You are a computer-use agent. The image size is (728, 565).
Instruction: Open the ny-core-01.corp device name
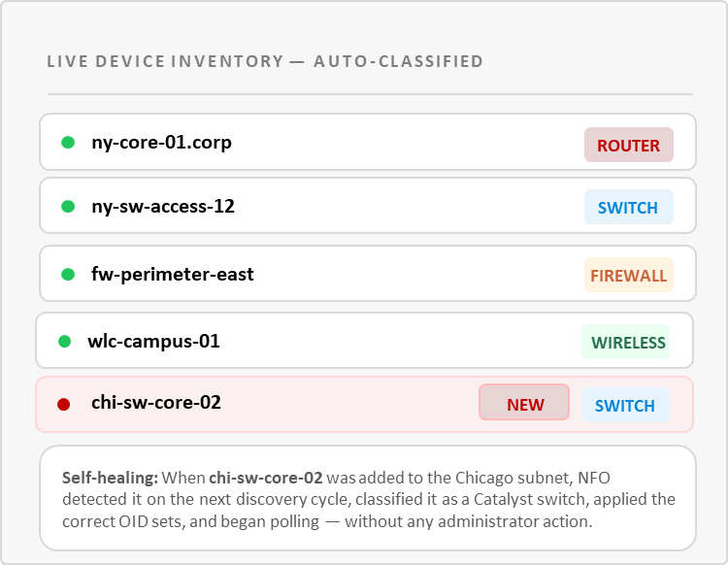tap(161, 143)
